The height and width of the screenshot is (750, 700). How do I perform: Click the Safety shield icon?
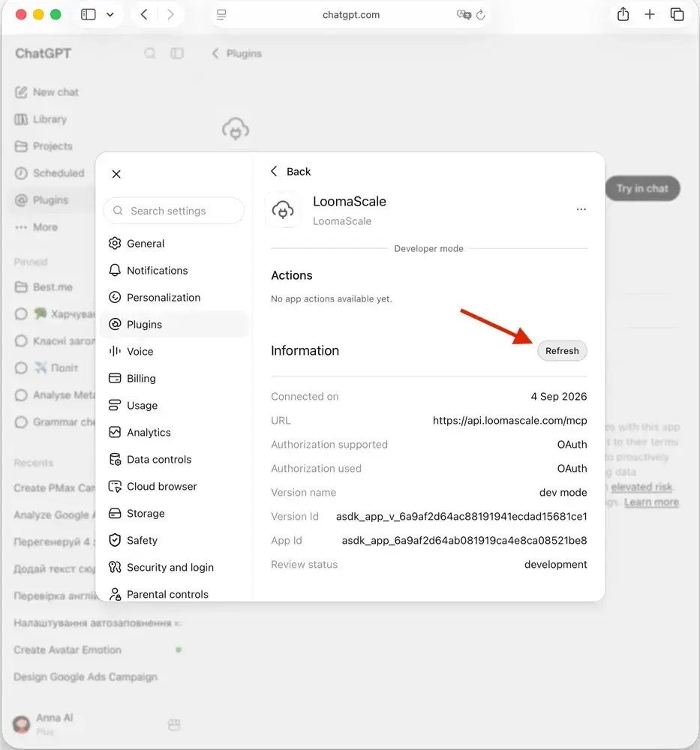click(115, 541)
